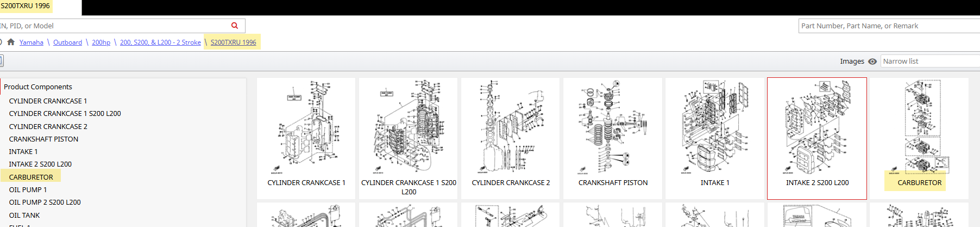Open the Yamaha breadcrumb link
Viewport: 980px width, 227px height.
pyautogui.click(x=32, y=42)
